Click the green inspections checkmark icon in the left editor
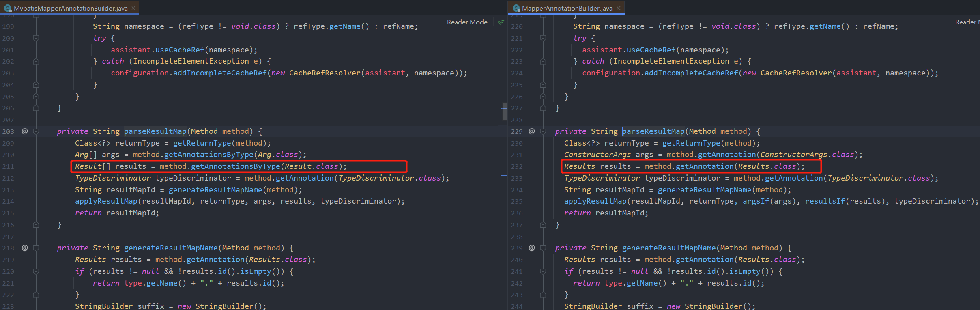Screen dimensions: 980x310 501,22
